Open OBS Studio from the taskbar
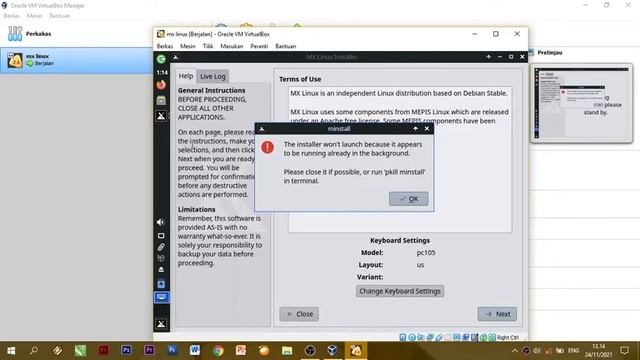 (310, 351)
